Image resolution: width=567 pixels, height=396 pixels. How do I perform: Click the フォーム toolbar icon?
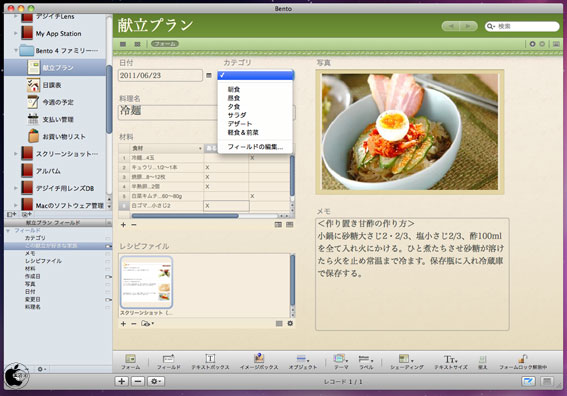[130, 362]
